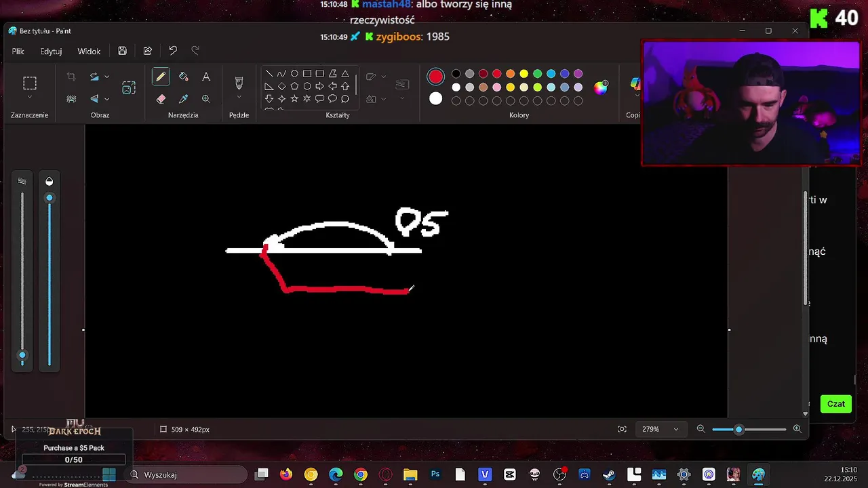Click the Fit to window icon
The image size is (868, 488).
click(622, 429)
